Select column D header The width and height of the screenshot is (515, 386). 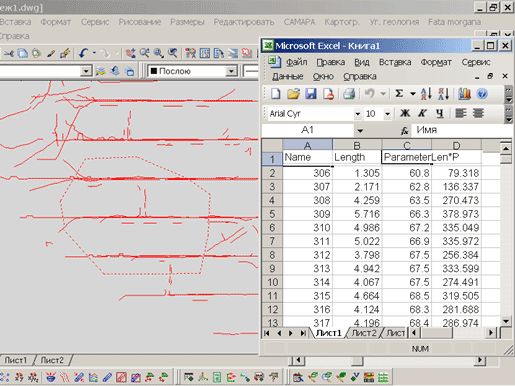[x=456, y=145]
